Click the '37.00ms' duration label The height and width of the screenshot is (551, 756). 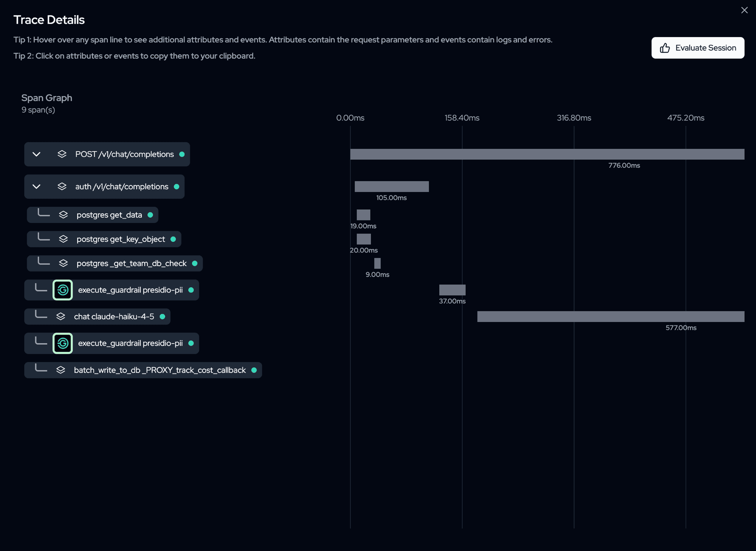pos(452,301)
